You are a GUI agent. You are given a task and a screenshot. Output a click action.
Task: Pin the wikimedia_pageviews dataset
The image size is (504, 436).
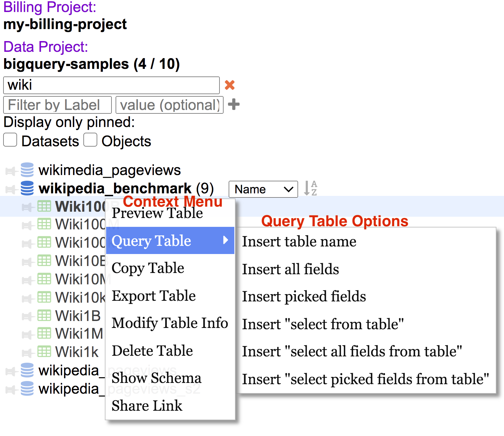10,171
